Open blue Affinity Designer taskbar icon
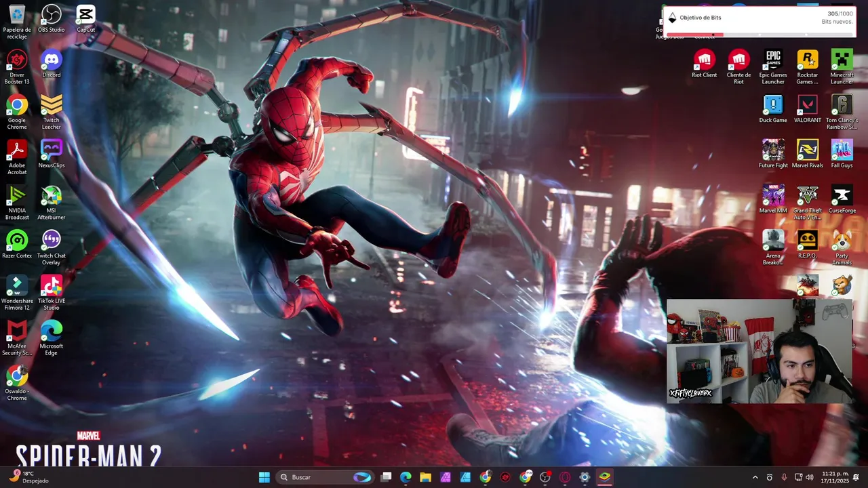This screenshot has height=488, width=868. pos(465,477)
